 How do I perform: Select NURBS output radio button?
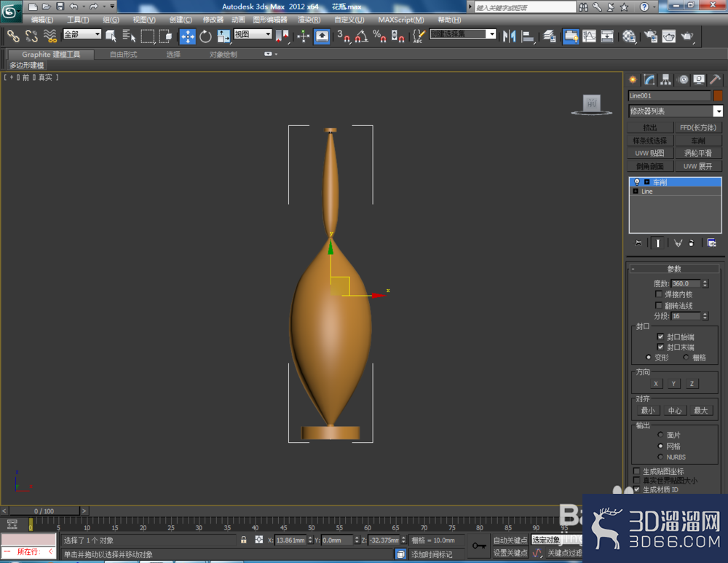click(x=660, y=457)
